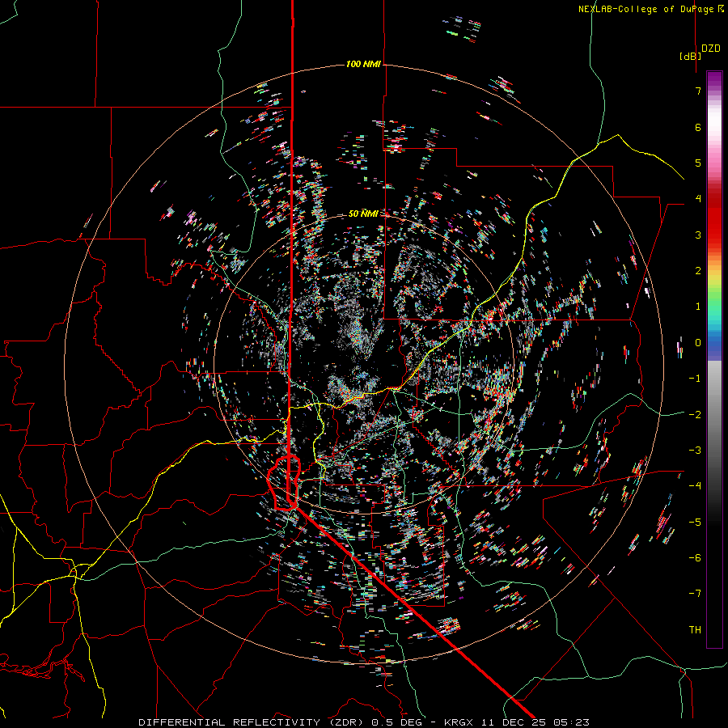Select the 3 dB scale label

coord(698,235)
